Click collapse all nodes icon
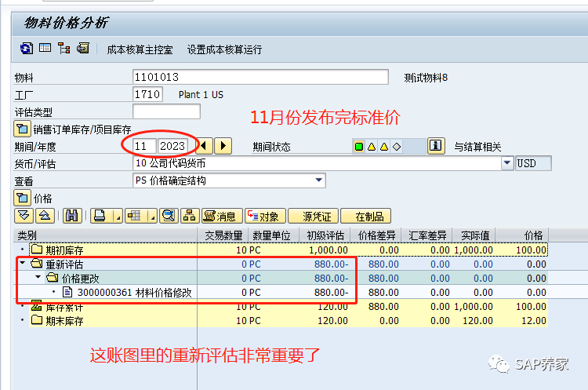 click(x=45, y=216)
